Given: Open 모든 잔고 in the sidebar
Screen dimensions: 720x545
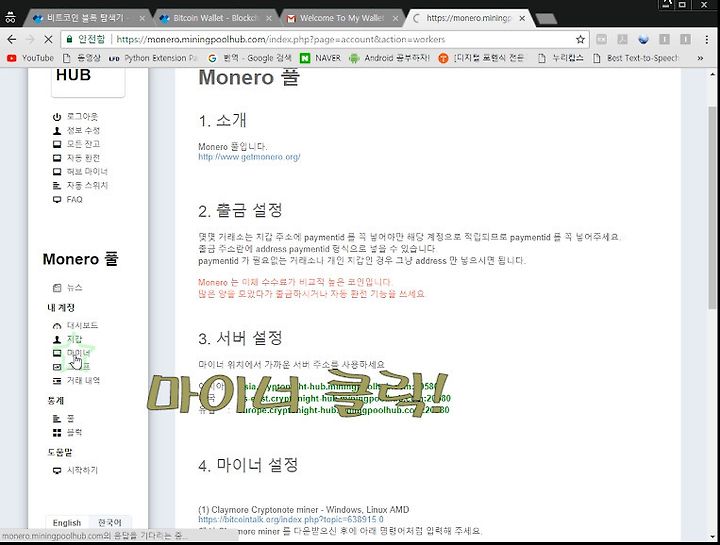Looking at the screenshot, I should click(76, 144).
